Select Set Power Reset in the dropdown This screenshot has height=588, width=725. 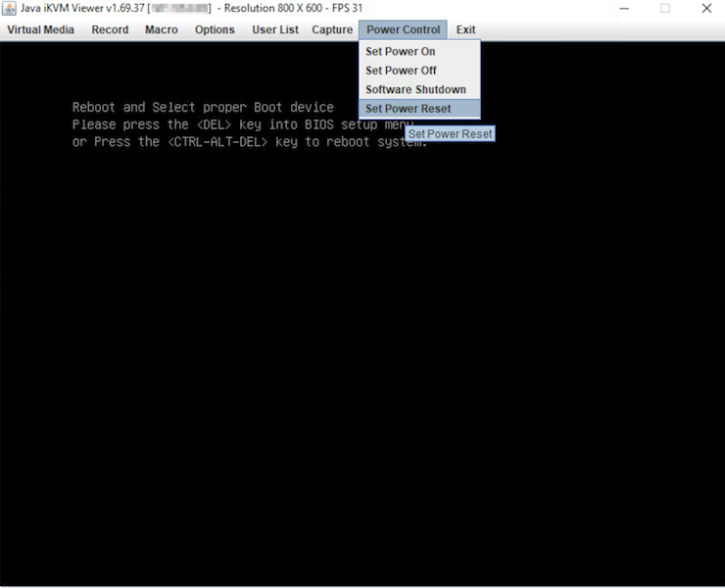420,109
